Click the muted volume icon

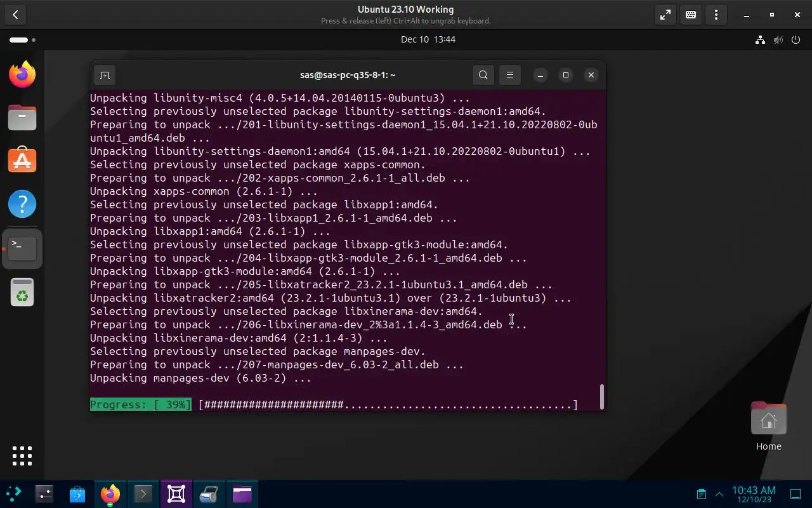778,40
